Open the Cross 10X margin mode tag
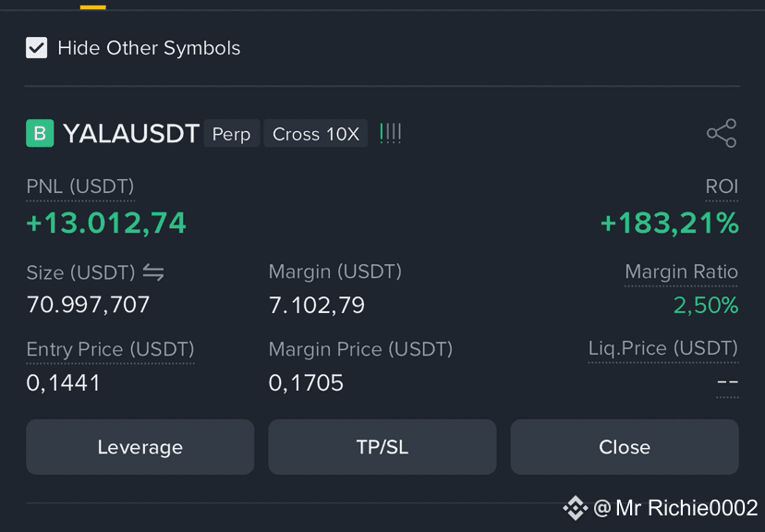The image size is (765, 532). pos(316,134)
